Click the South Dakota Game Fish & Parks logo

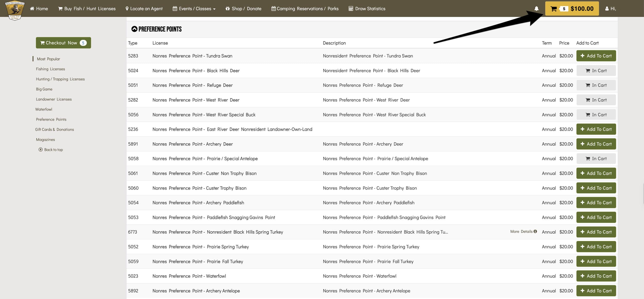click(x=15, y=10)
